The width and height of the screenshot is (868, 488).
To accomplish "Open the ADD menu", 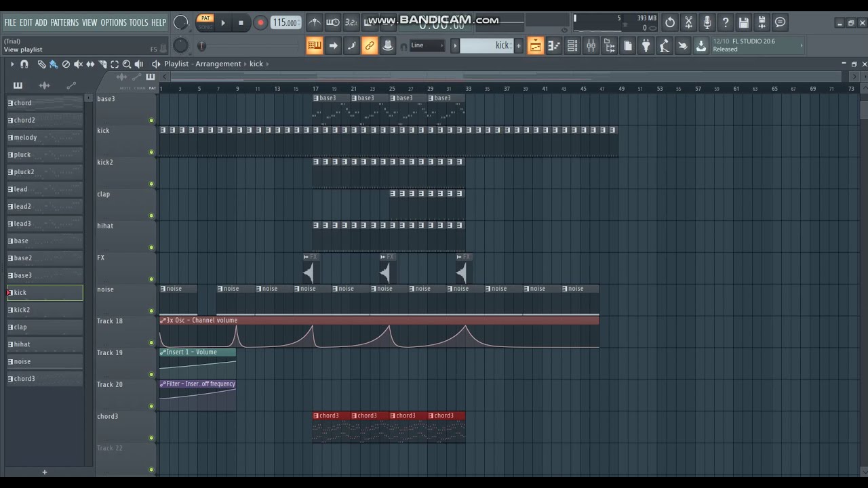I will 41,22.
